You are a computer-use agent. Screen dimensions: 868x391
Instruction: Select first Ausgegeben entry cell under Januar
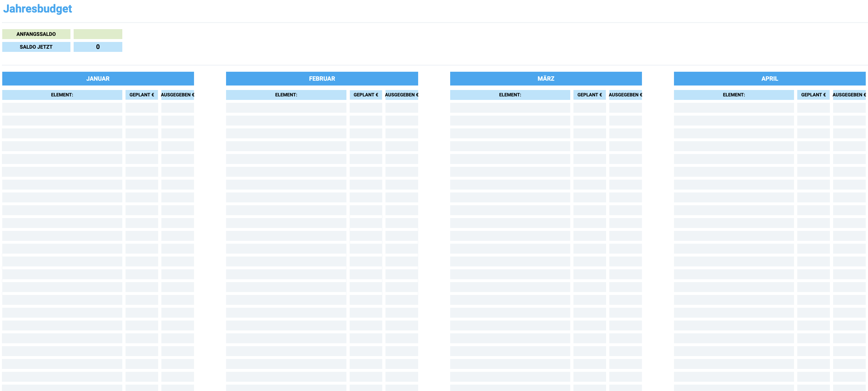coord(178,108)
